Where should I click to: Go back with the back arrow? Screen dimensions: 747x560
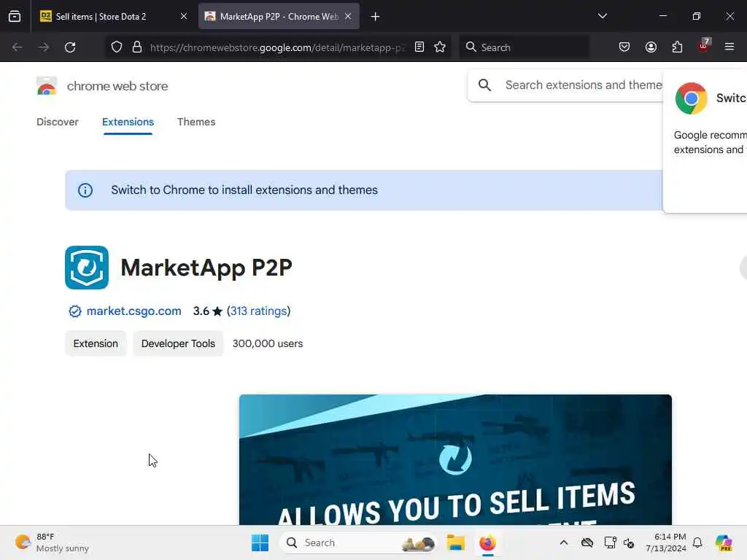pos(18,47)
